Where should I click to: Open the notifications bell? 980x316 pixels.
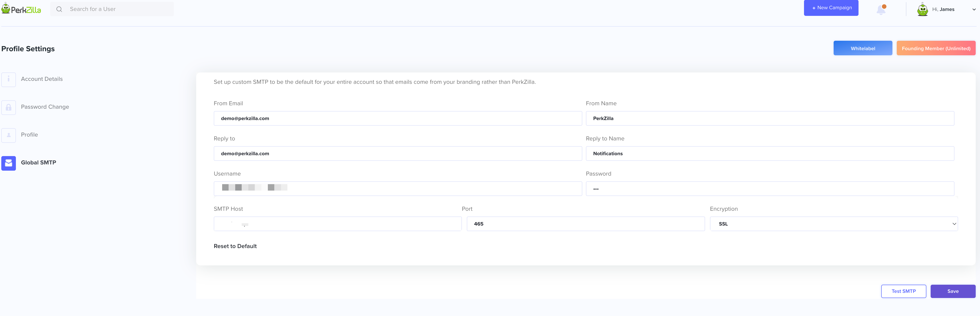click(x=881, y=9)
